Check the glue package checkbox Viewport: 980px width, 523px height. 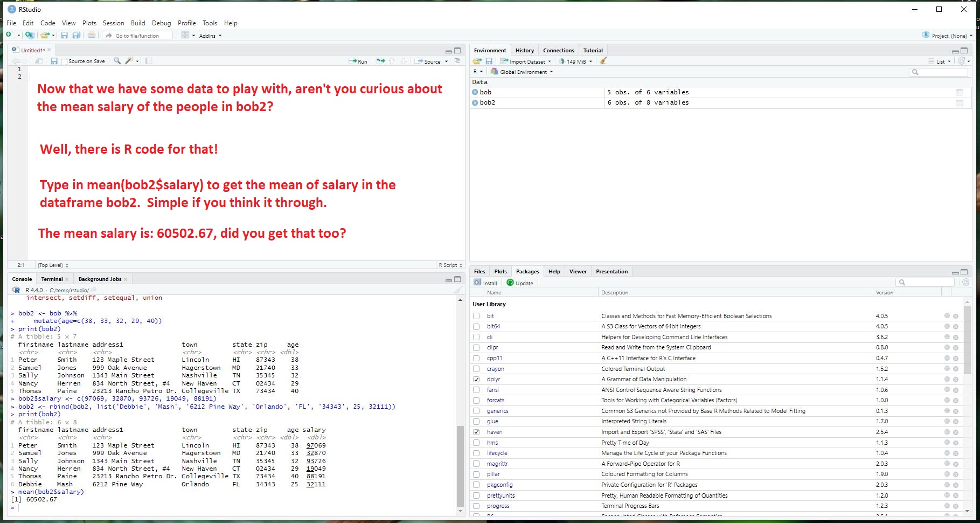point(476,422)
